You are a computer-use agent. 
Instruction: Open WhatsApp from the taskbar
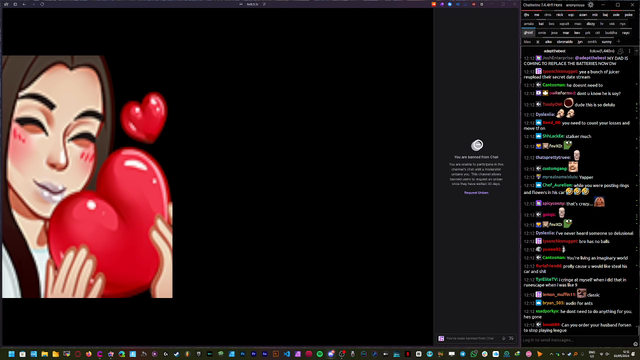(473, 354)
